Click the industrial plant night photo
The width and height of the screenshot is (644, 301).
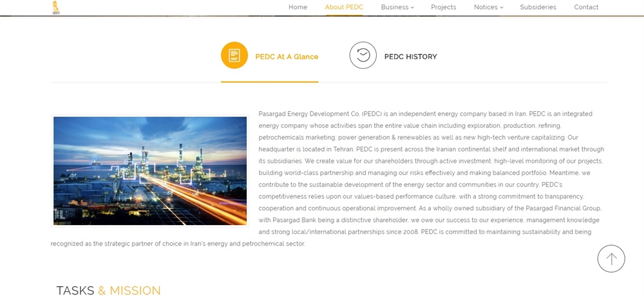[150, 170]
